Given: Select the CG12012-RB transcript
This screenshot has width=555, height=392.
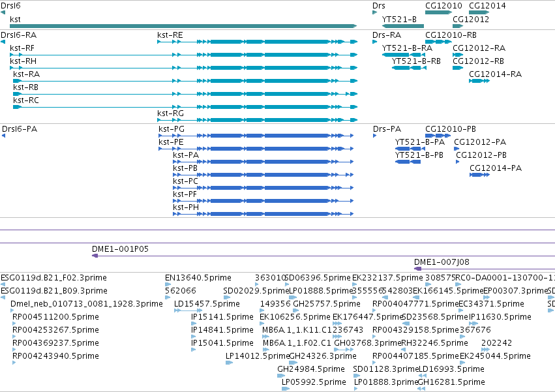Looking at the screenshot, I should tap(458, 68).
